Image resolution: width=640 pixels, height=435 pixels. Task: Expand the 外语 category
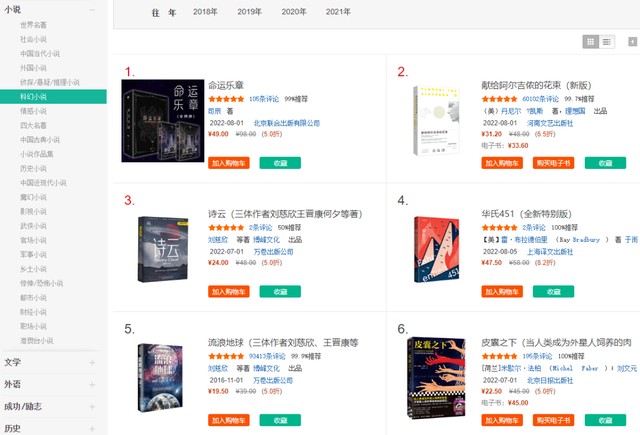pyautogui.click(x=92, y=384)
